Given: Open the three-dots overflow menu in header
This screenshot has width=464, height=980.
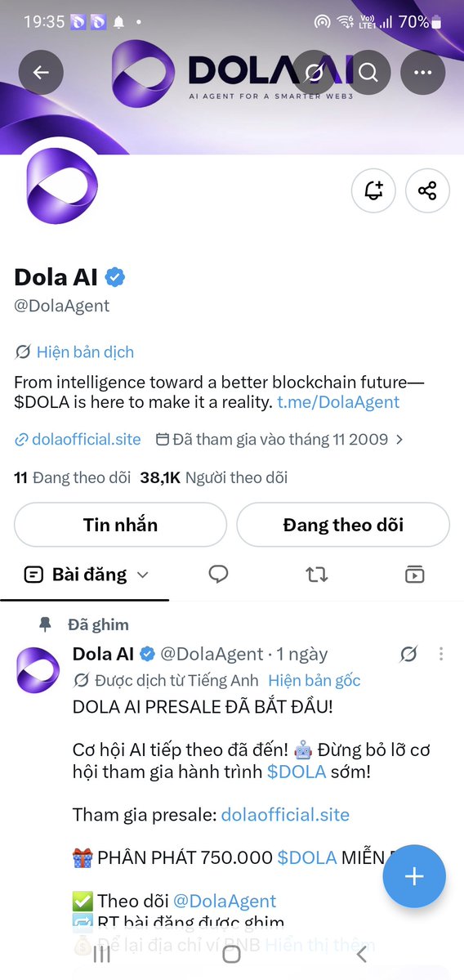Looking at the screenshot, I should [423, 73].
